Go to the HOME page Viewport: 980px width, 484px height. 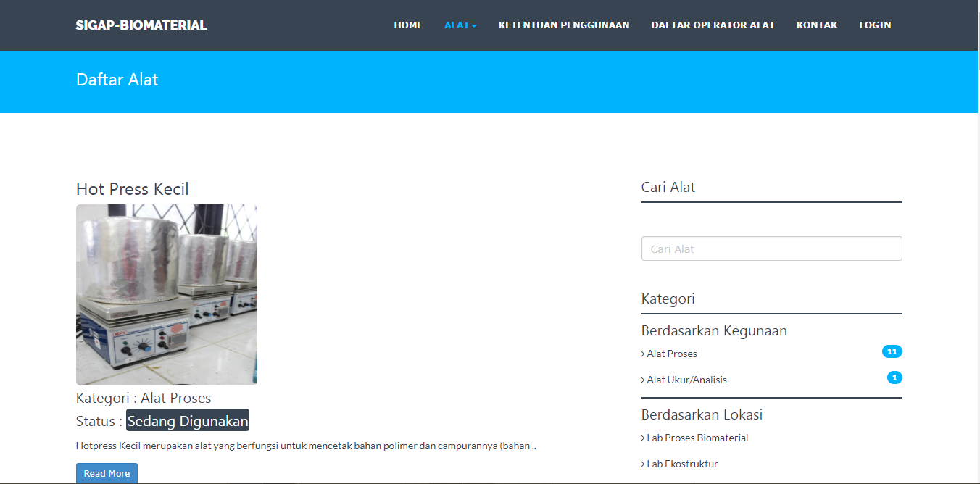click(408, 25)
